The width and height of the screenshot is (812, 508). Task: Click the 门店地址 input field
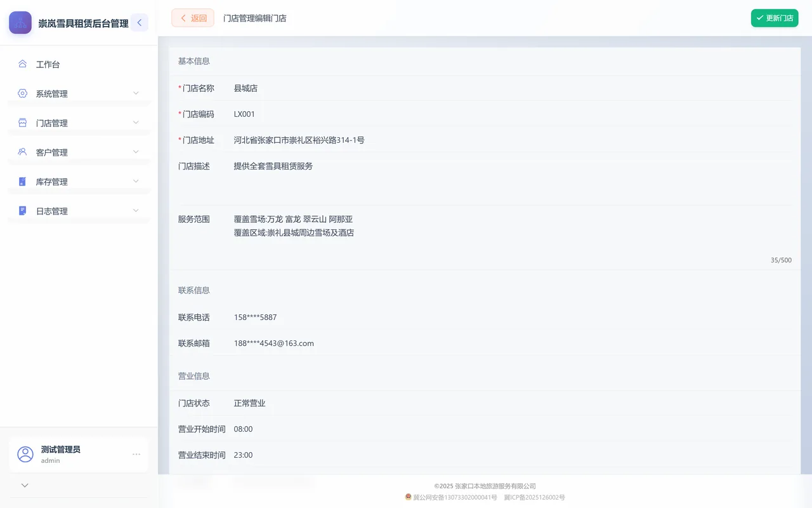[x=513, y=140]
